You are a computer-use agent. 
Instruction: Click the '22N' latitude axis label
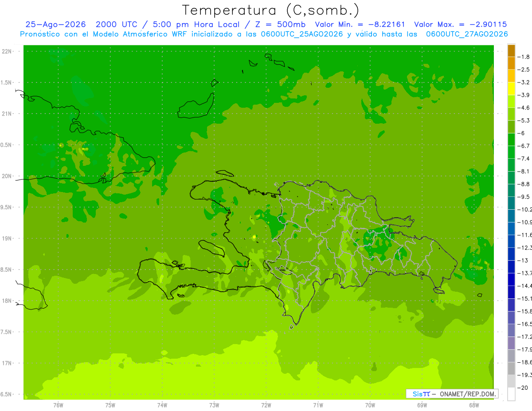[8, 51]
